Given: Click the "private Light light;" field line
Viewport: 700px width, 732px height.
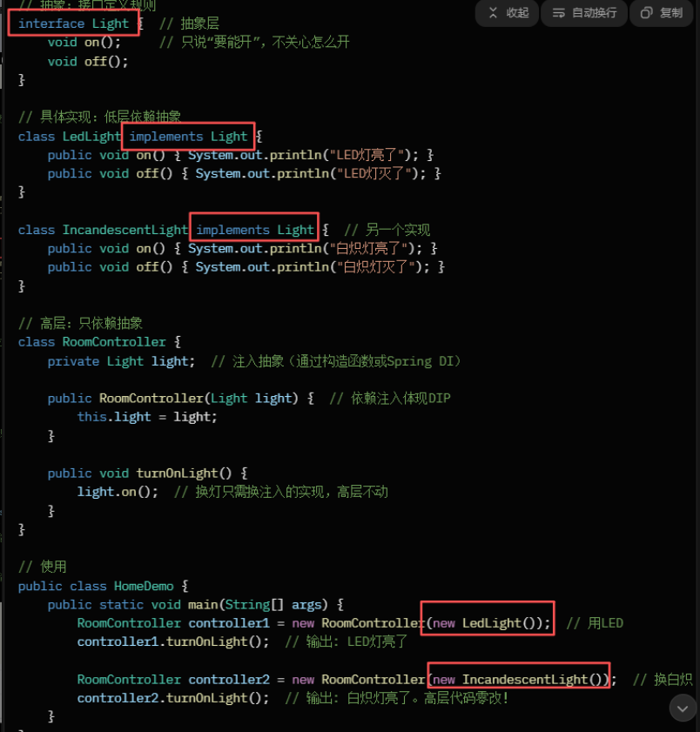Looking at the screenshot, I should pos(121,361).
